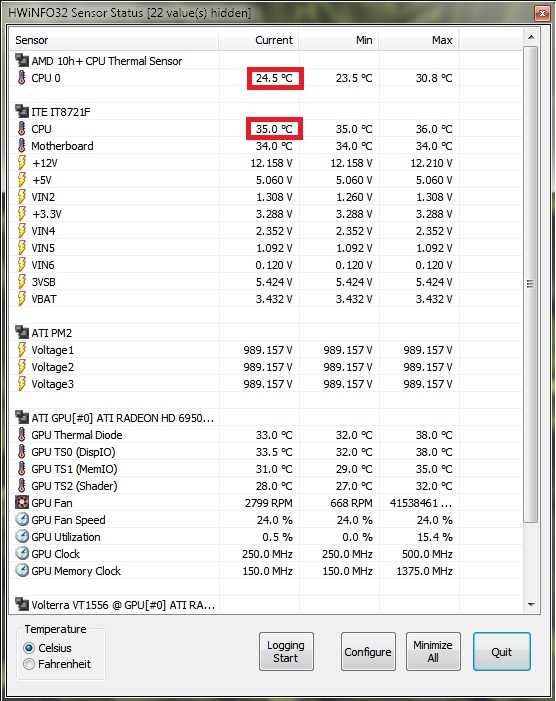
Task: Select the CPU 0 sensor row label
Action: [46, 78]
